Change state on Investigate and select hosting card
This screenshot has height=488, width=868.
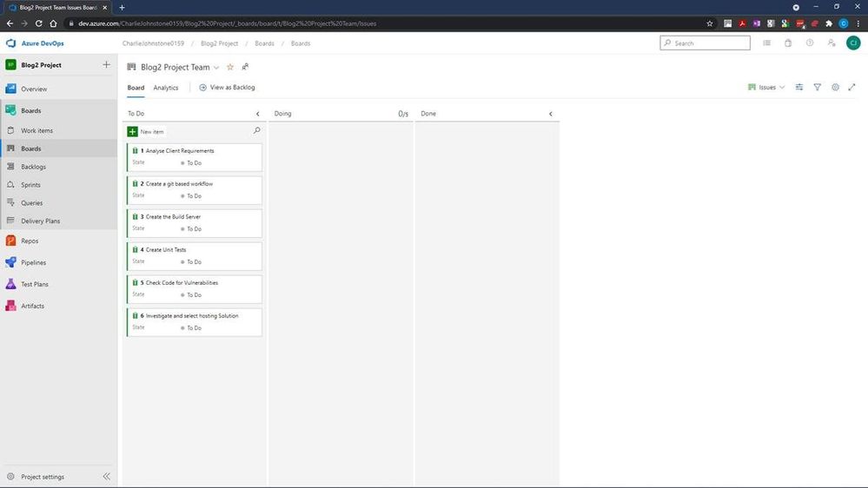(191, 328)
